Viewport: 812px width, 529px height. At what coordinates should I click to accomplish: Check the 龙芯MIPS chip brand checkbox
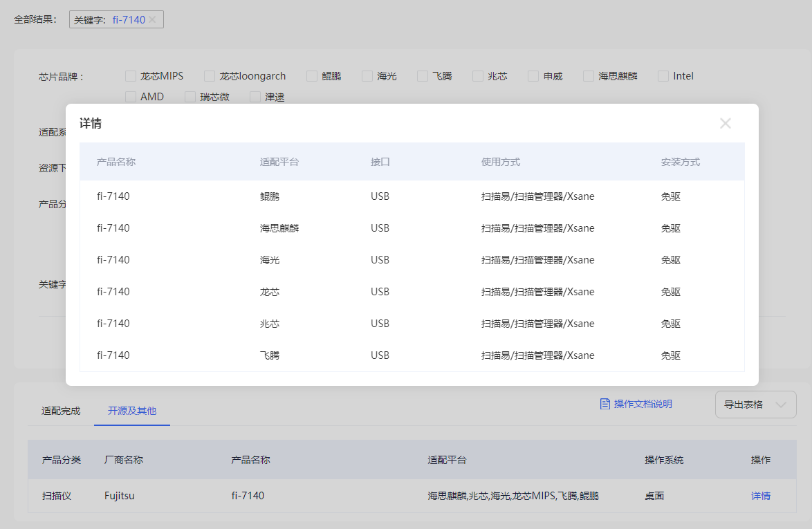(x=131, y=76)
